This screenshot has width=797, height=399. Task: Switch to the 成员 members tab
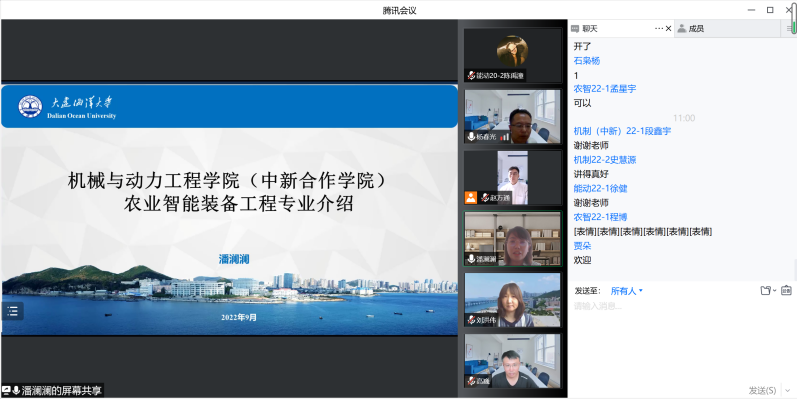tap(728, 29)
